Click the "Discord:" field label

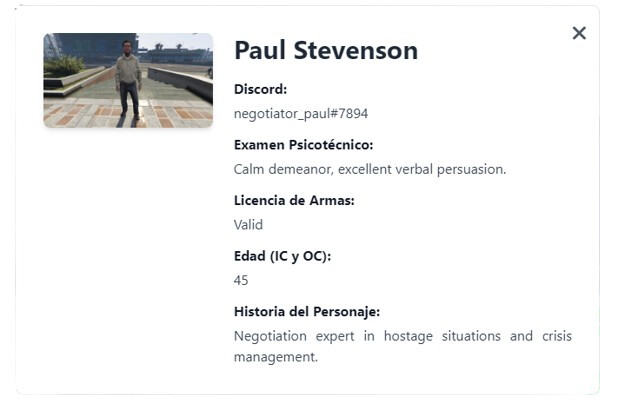[x=260, y=89]
